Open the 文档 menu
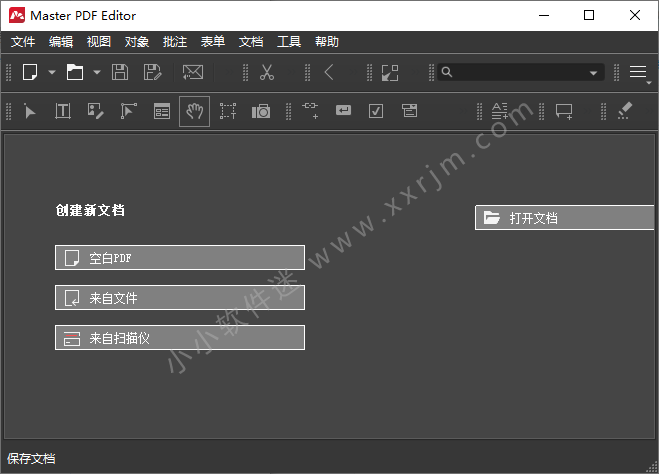 251,42
